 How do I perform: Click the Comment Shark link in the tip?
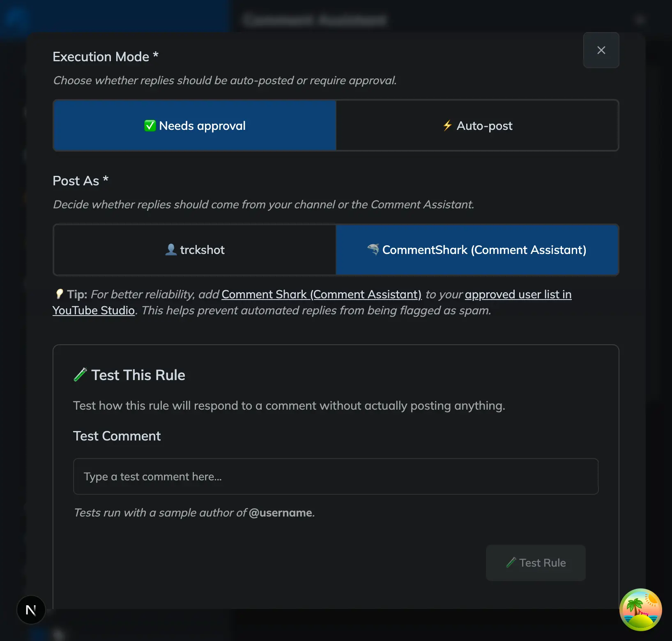pyautogui.click(x=322, y=294)
